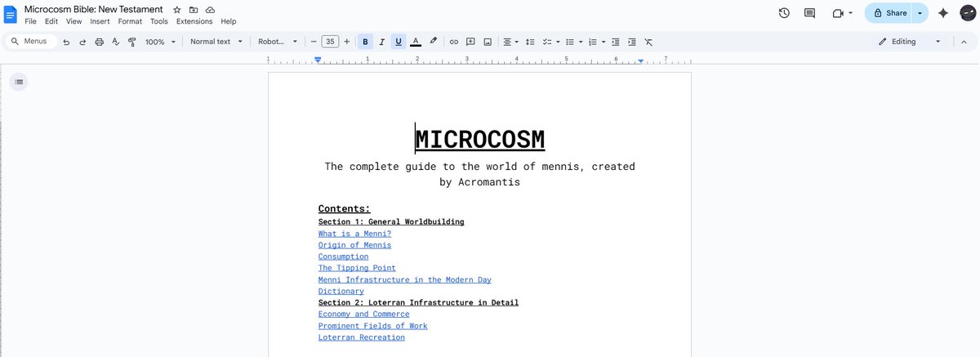Click the Google Docs home icon
The width and height of the screenshot is (980, 357).
point(11,14)
